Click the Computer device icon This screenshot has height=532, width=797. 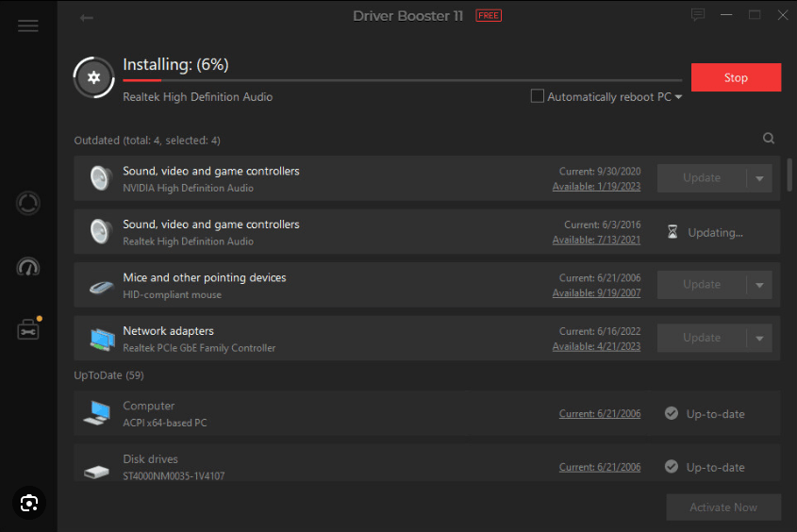97,413
